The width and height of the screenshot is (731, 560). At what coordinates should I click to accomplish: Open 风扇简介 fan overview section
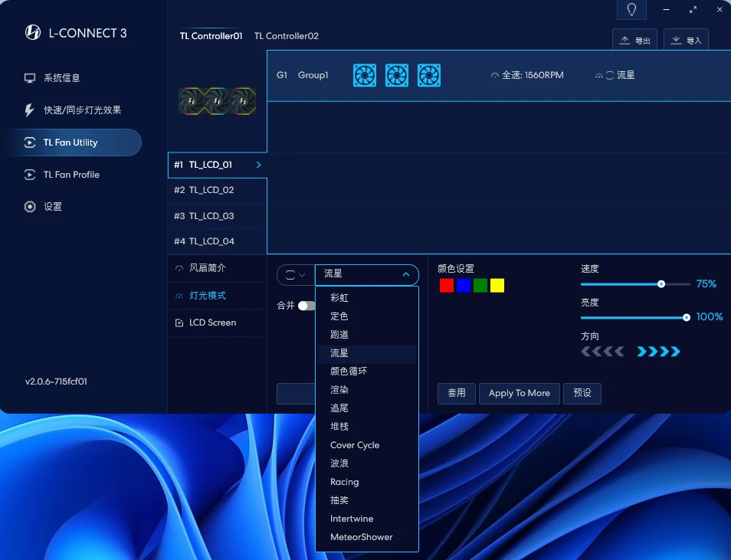pyautogui.click(x=218, y=268)
